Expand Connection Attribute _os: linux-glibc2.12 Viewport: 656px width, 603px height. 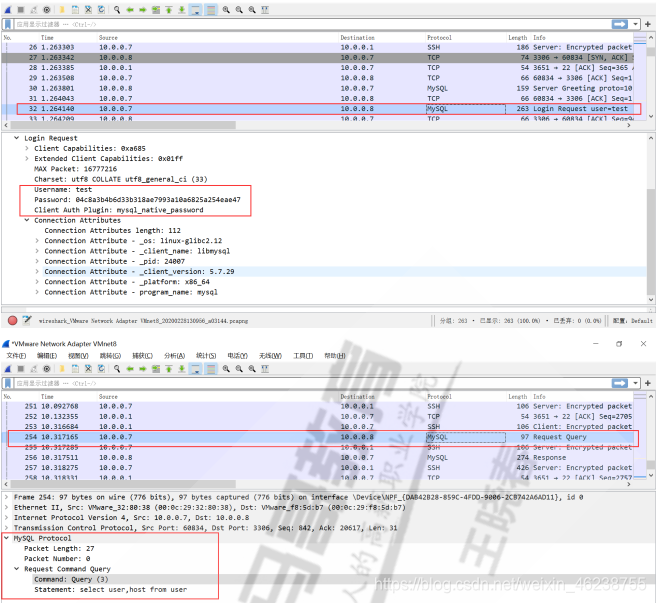click(x=37, y=241)
